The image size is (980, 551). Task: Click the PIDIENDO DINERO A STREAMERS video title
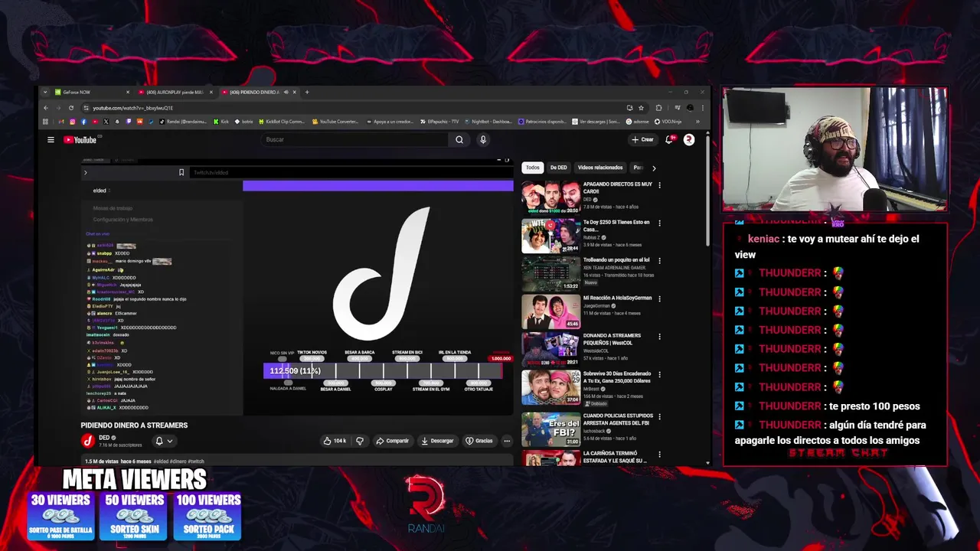[x=134, y=425]
